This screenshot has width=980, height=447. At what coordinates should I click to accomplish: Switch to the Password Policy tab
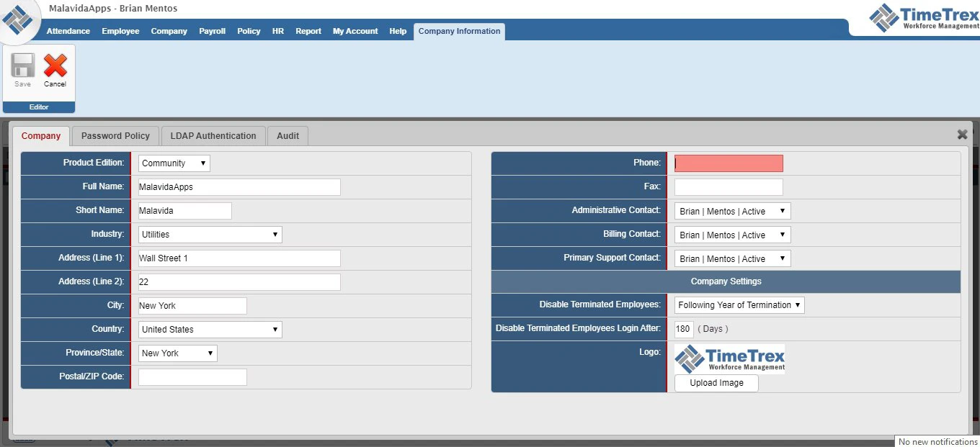[x=115, y=135]
